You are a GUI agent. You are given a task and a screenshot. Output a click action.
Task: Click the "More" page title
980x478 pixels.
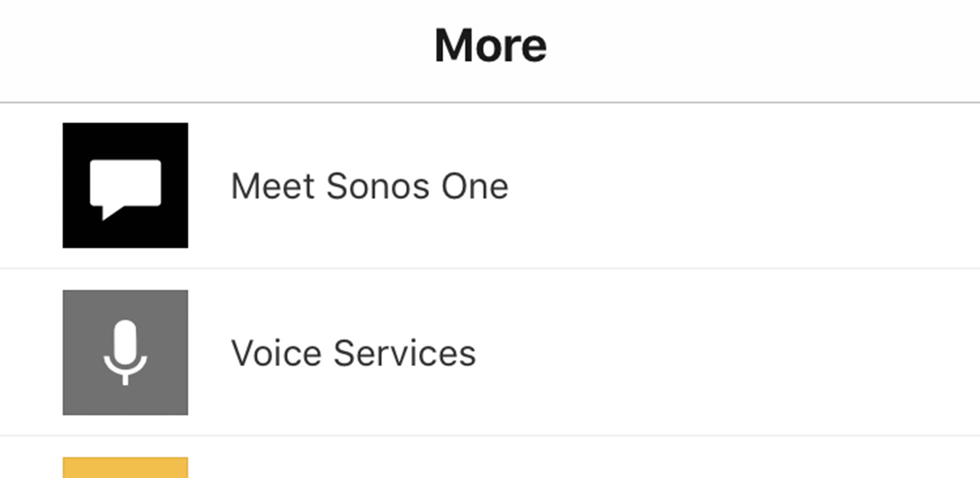490,46
